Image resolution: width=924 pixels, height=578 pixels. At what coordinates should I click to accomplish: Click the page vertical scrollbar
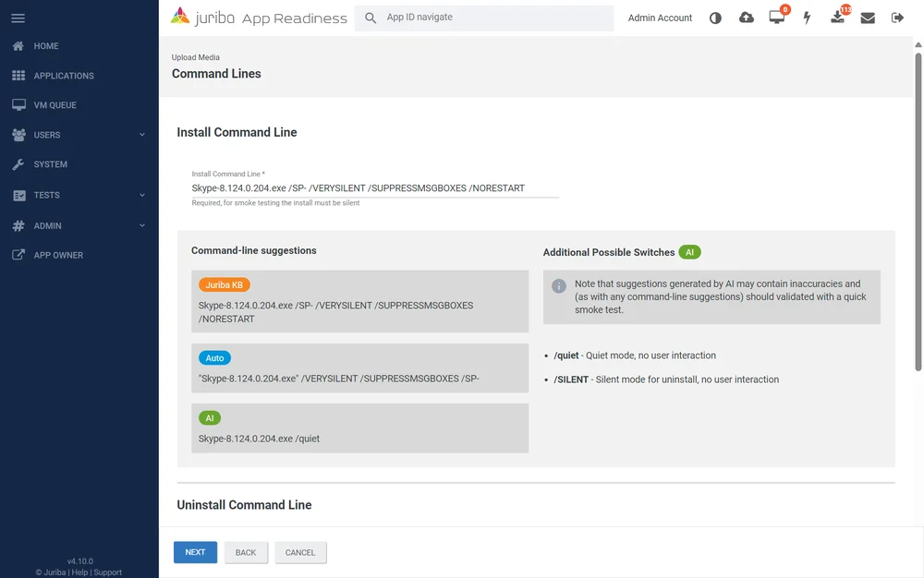coord(918,212)
